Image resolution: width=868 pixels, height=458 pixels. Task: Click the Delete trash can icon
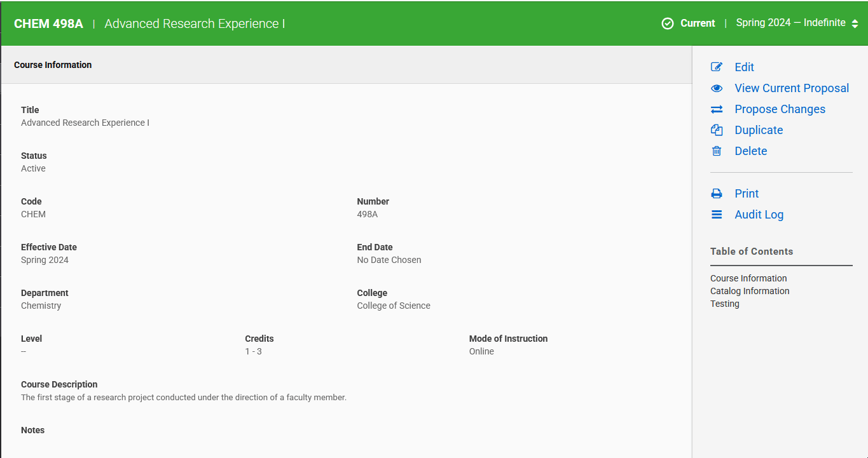(x=717, y=151)
